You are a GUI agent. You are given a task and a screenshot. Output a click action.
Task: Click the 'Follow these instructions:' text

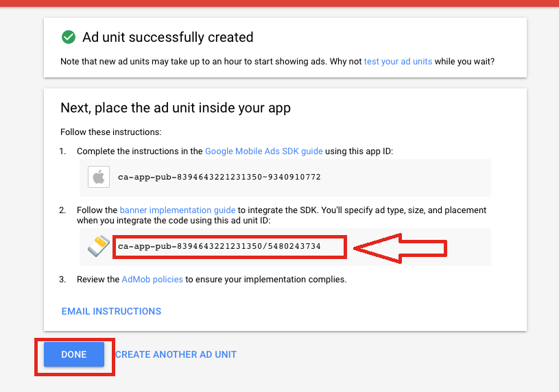coord(111,132)
